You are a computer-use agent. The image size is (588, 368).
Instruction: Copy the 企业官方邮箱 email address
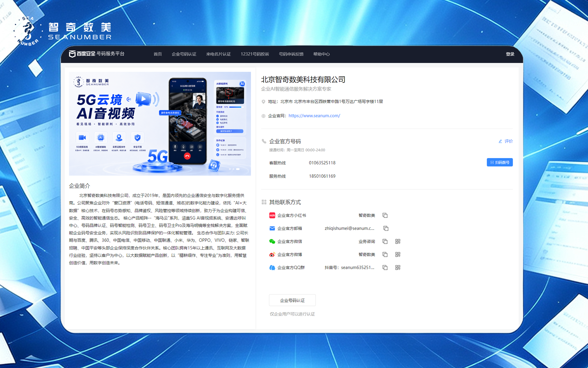[x=386, y=228]
